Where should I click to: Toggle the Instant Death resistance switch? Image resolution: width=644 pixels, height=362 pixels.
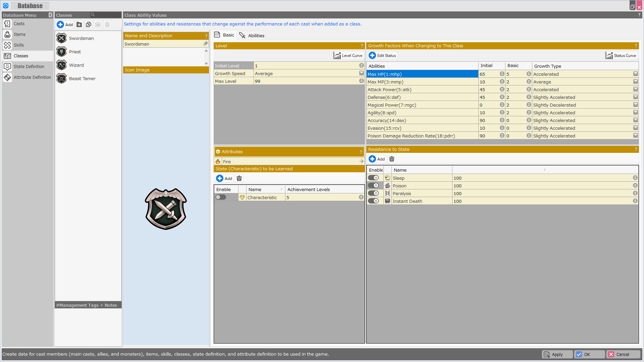point(373,201)
